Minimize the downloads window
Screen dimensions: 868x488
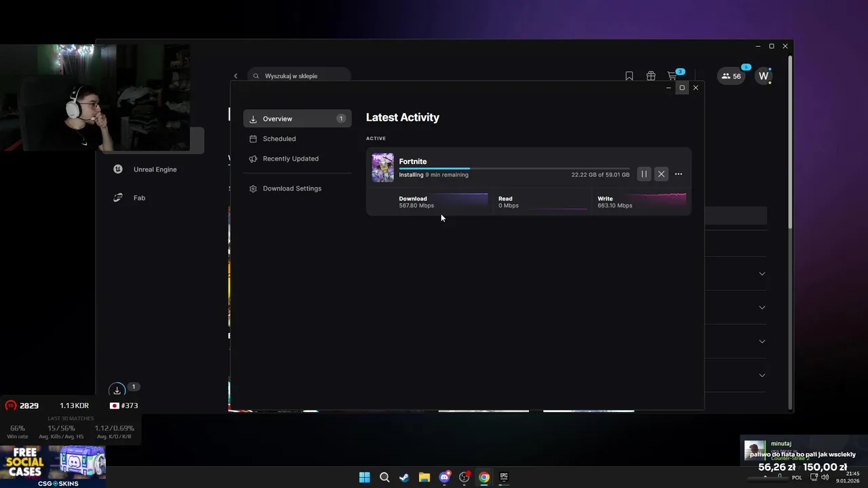point(669,87)
